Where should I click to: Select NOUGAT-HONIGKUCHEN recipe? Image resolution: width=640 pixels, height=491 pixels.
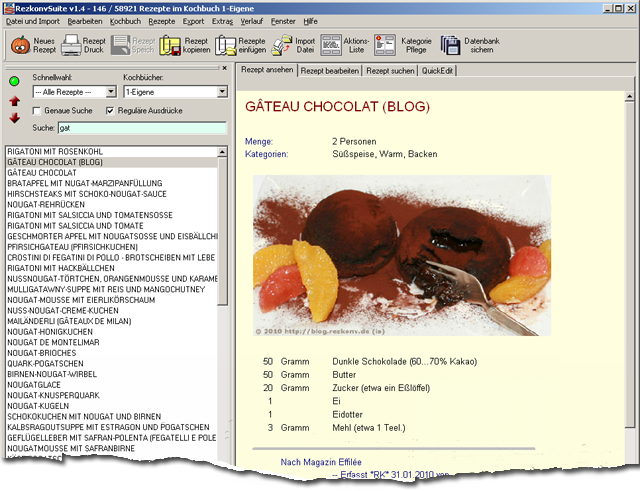pos(112,332)
